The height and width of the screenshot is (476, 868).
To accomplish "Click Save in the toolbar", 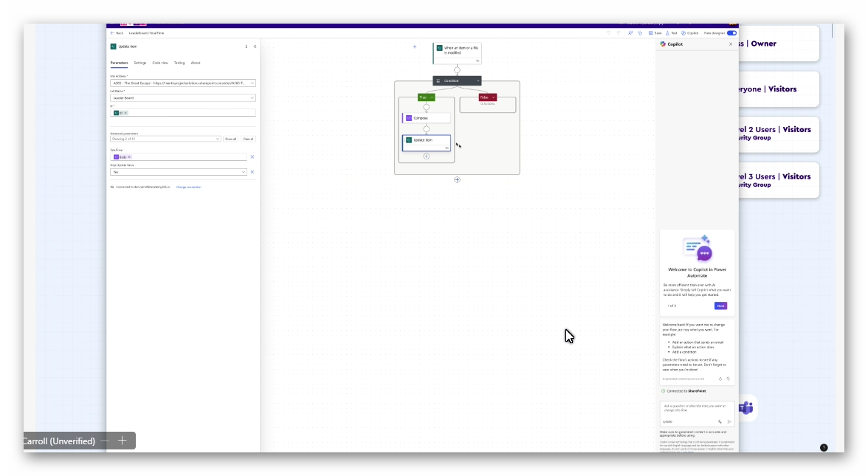I will (x=655, y=33).
